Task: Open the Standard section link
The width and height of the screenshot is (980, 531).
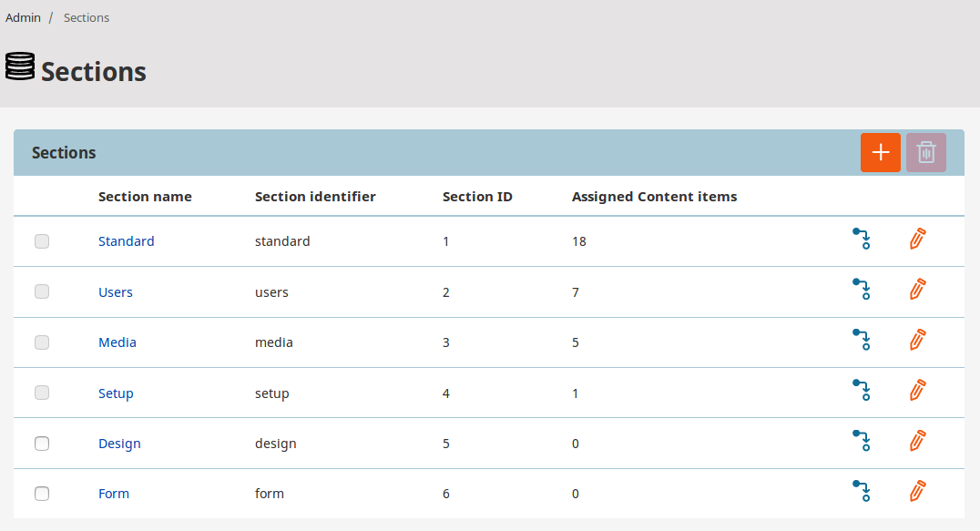Action: (126, 240)
